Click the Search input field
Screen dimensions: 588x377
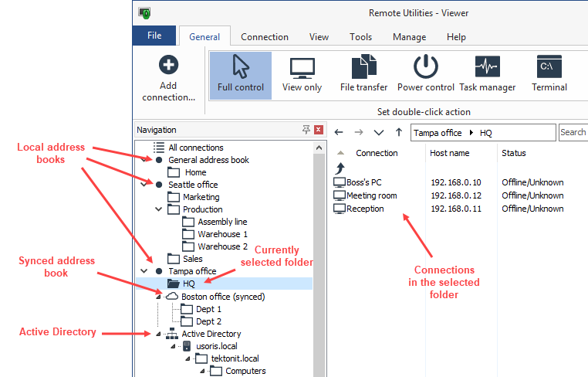coord(573,133)
